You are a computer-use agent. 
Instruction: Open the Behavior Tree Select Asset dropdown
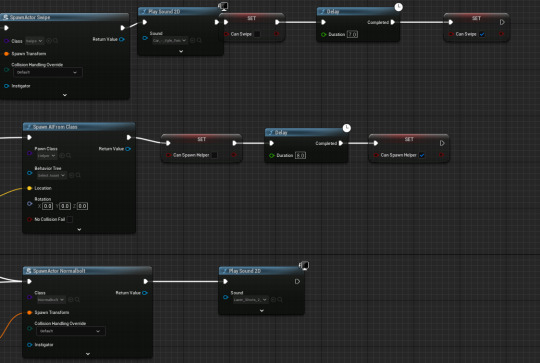pyautogui.click(x=51, y=175)
